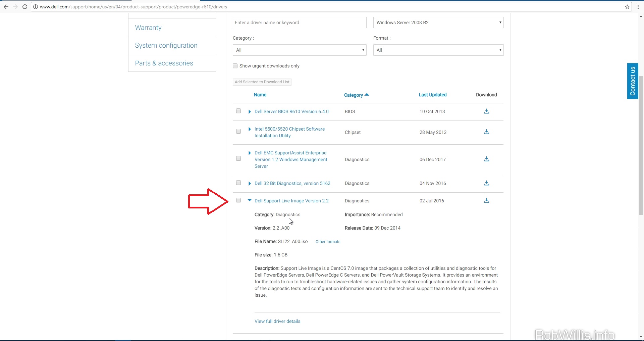Expand Dell EMC SupportAssist Enterprise details
The height and width of the screenshot is (341, 644).
(x=250, y=153)
